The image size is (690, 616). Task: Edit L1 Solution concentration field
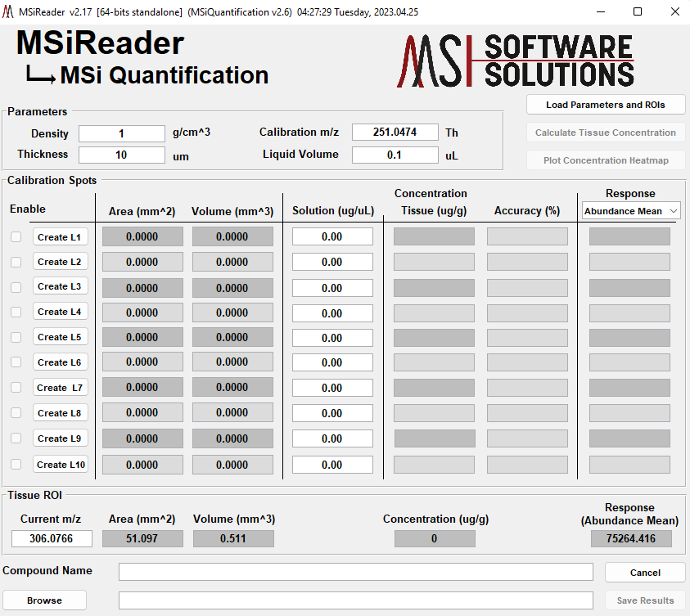pos(332,236)
